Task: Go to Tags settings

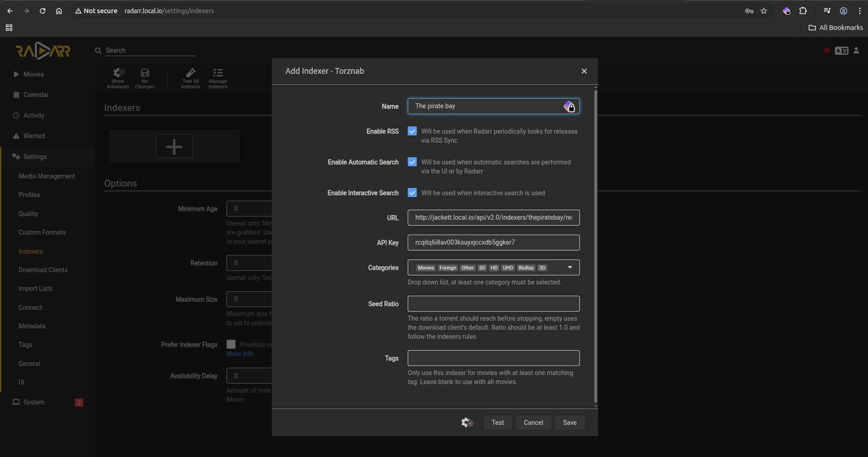Action: 25,345
